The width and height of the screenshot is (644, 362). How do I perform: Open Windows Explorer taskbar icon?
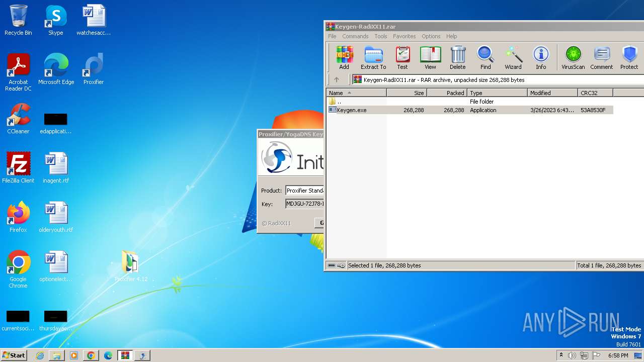[x=57, y=355]
